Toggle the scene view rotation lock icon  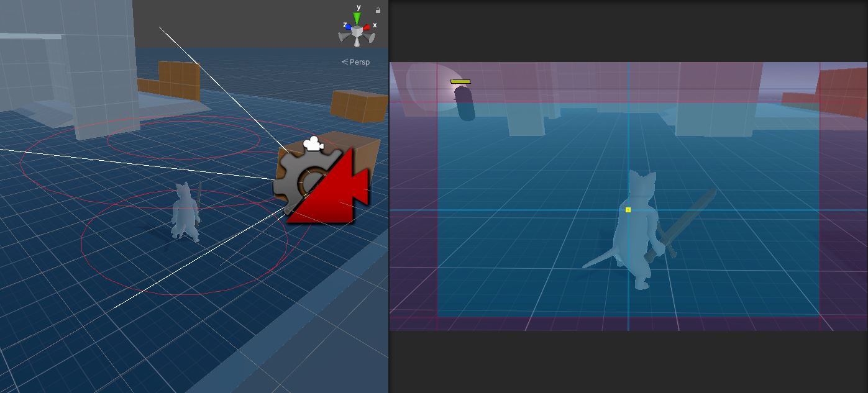(378, 11)
